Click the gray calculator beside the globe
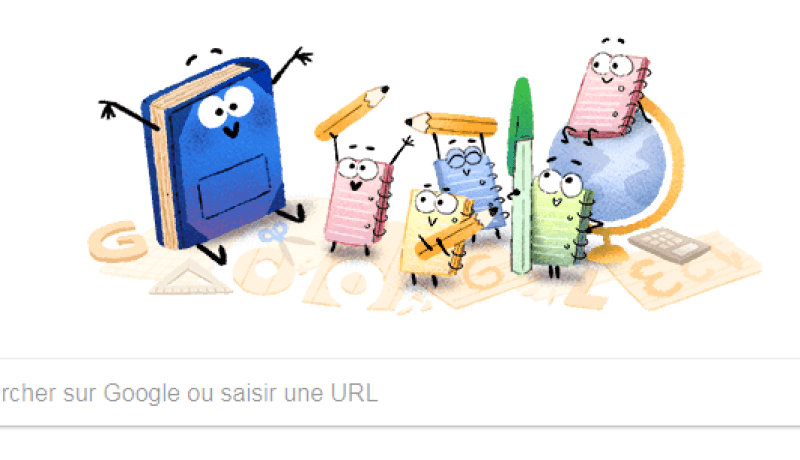 point(669,245)
